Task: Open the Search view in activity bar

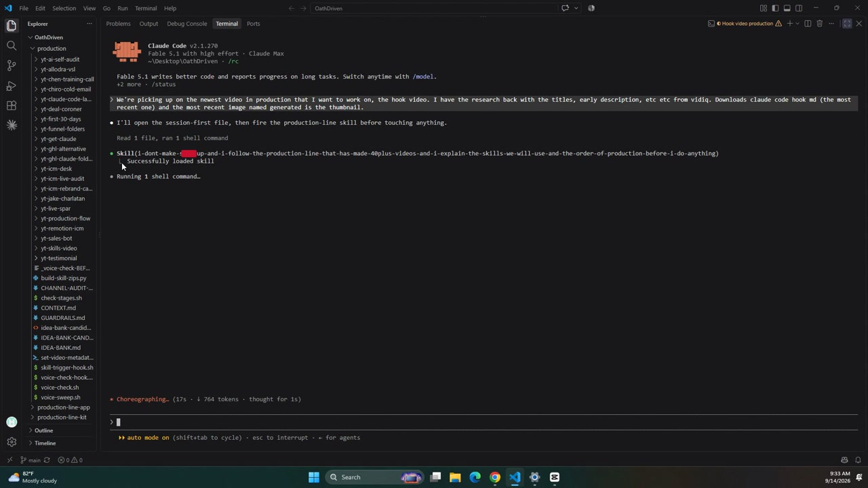Action: (x=12, y=45)
